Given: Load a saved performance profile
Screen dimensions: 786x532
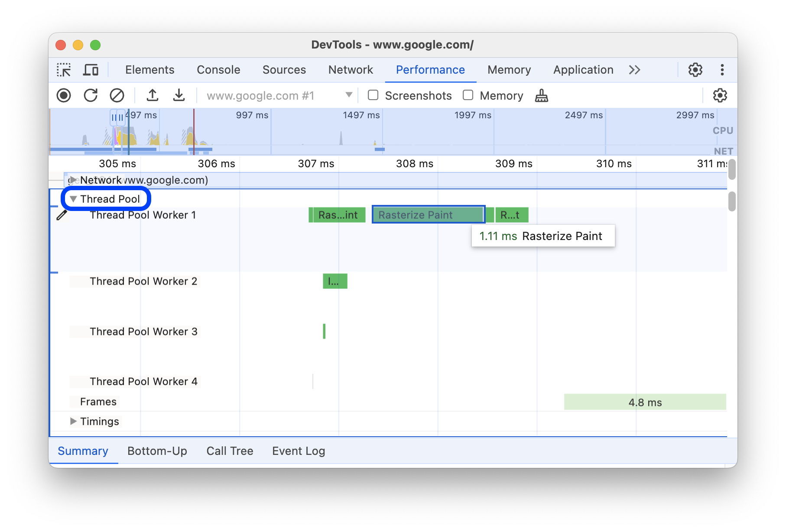Looking at the screenshot, I should [x=152, y=95].
